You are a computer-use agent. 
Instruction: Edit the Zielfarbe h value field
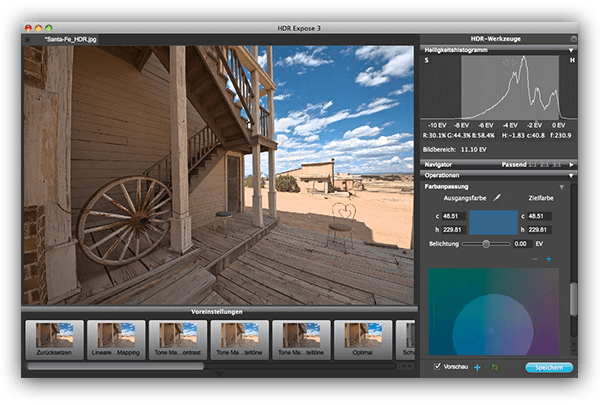point(539,230)
